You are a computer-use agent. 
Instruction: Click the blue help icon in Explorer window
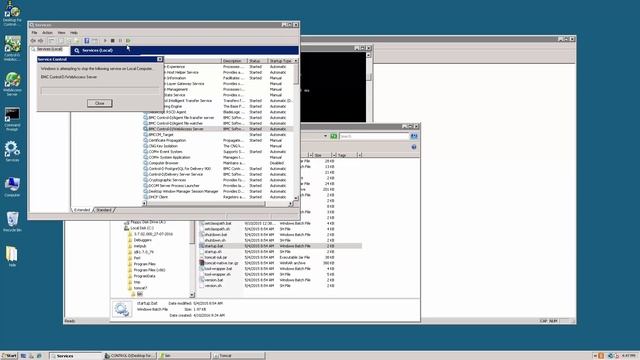[x=414, y=147]
